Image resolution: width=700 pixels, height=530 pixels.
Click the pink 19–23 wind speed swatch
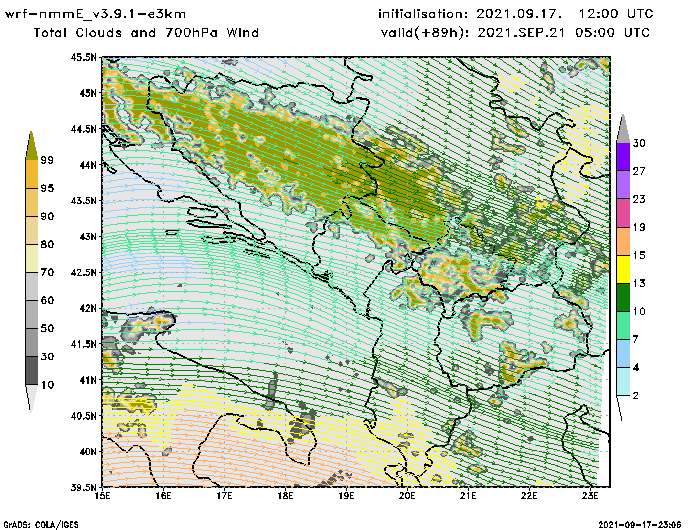623,213
